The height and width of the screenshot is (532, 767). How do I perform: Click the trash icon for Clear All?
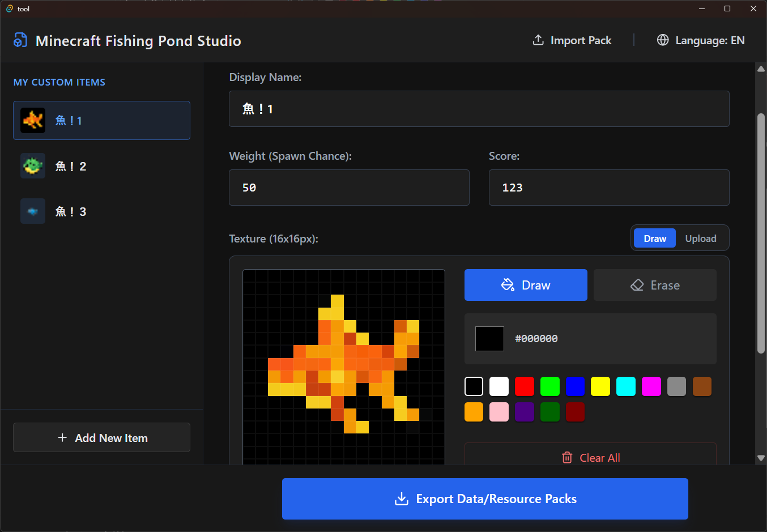tap(567, 457)
